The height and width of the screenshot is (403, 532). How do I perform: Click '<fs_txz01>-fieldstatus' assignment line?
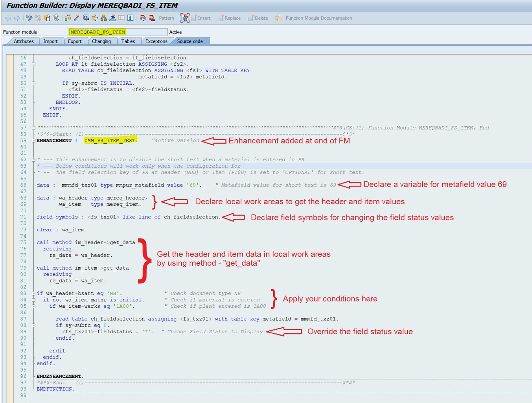click(x=108, y=332)
